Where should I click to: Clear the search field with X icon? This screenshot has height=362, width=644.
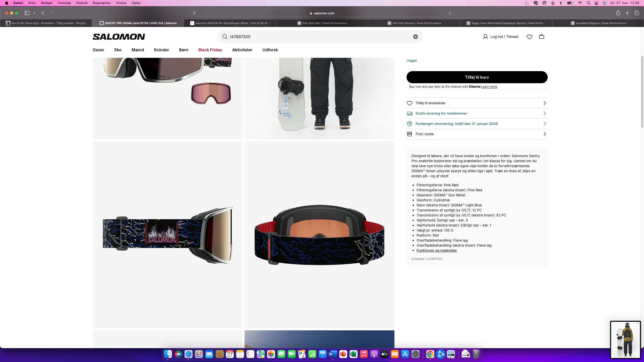tap(416, 37)
